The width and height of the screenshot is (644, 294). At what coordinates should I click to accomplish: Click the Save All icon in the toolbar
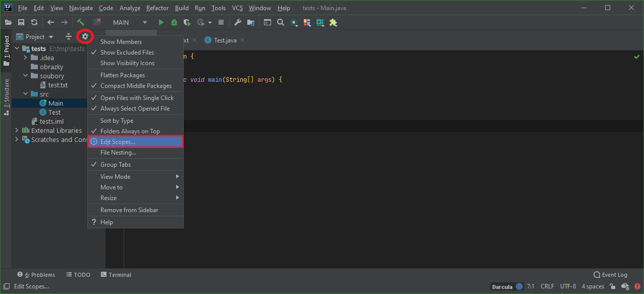tap(21, 22)
